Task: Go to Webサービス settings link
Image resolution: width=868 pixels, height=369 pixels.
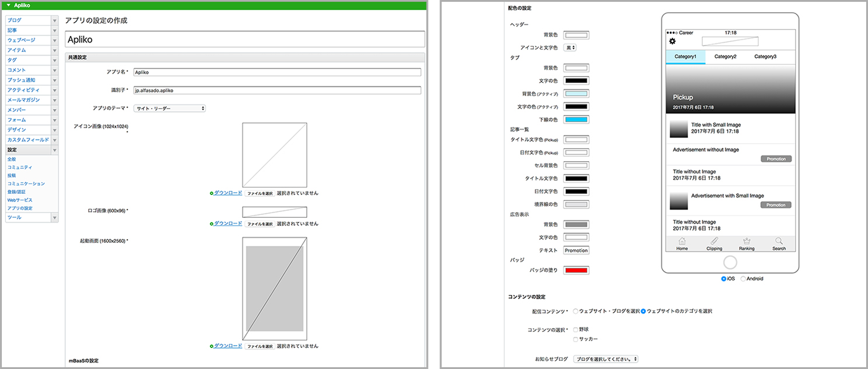Action: [x=20, y=200]
